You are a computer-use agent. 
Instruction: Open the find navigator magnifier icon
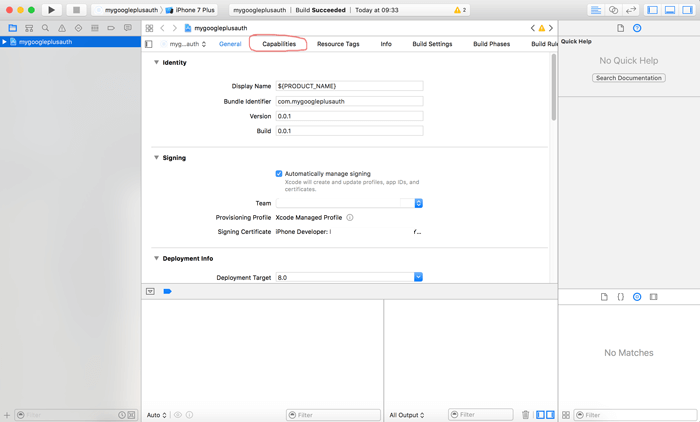click(x=46, y=28)
